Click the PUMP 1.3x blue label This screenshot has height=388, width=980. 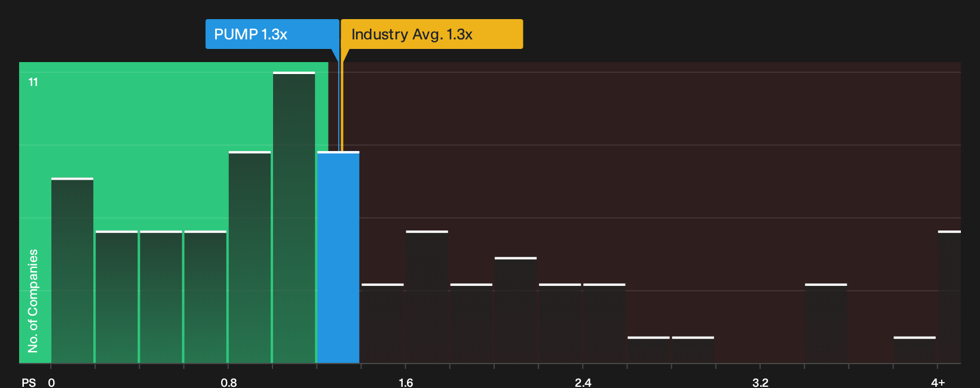tap(272, 34)
